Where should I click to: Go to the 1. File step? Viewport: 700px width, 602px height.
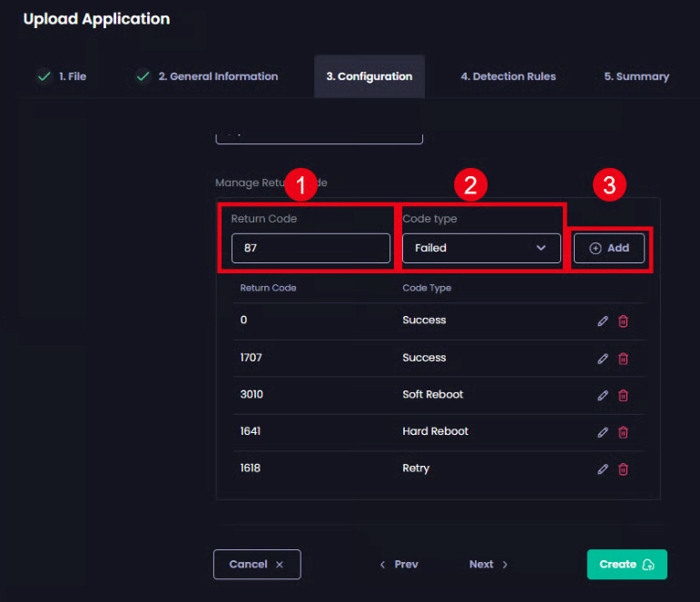[63, 77]
